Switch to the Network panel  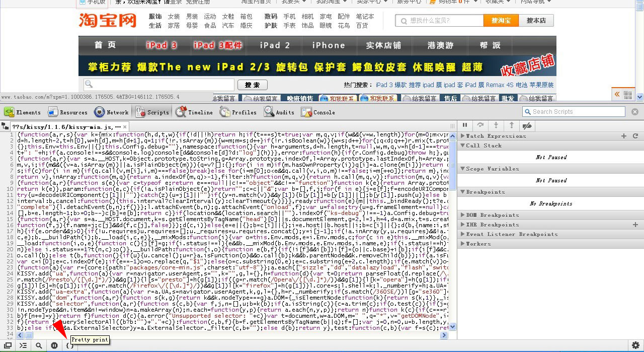(x=112, y=112)
